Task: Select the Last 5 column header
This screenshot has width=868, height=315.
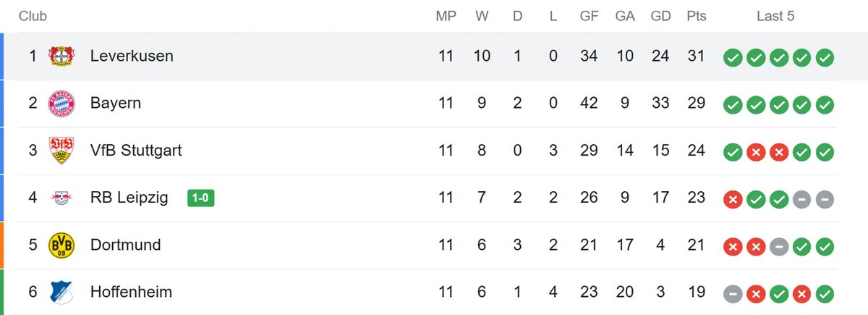Action: [775, 16]
